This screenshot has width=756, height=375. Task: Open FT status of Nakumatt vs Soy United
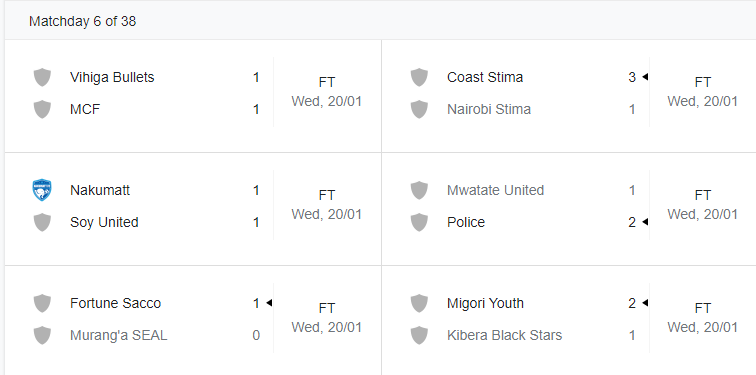[x=326, y=195]
